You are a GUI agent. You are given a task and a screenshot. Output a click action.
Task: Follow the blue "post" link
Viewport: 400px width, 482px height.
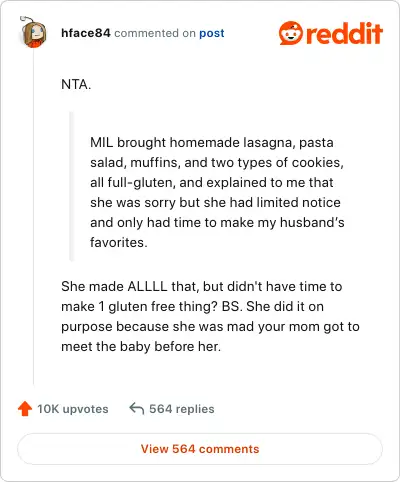pyautogui.click(x=212, y=33)
